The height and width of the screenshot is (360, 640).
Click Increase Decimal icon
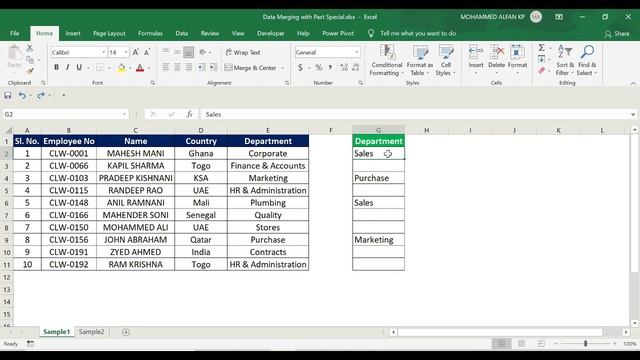344,67
